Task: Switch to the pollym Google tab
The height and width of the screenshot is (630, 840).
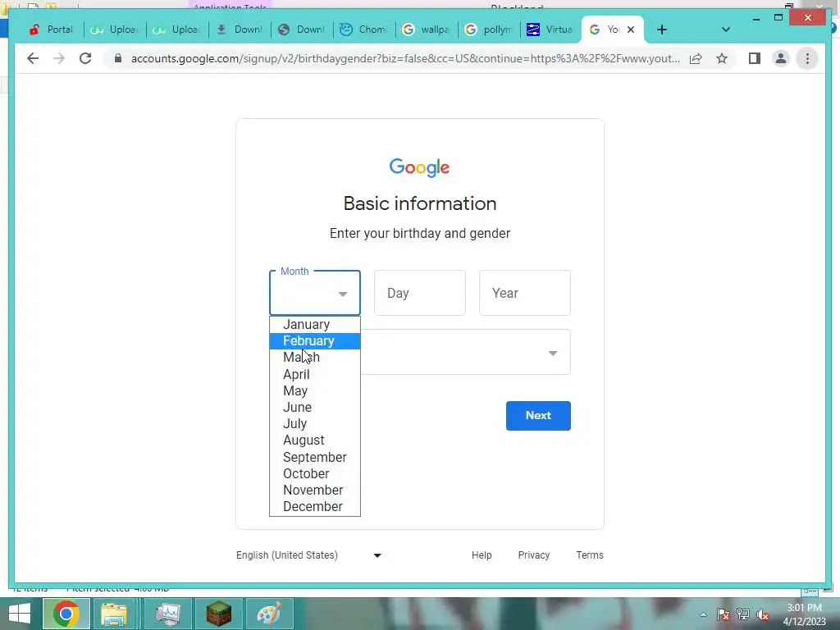Action: coord(488,30)
